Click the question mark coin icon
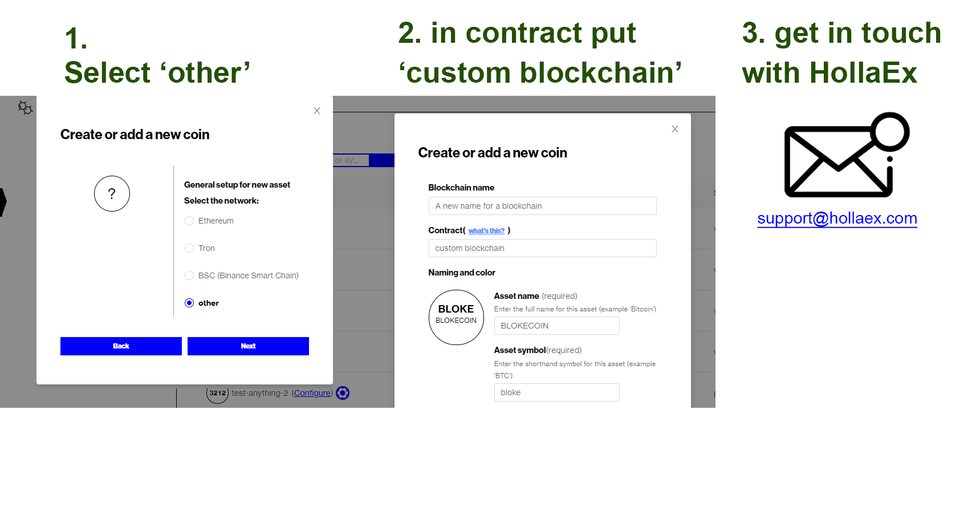980x527 pixels. (112, 194)
